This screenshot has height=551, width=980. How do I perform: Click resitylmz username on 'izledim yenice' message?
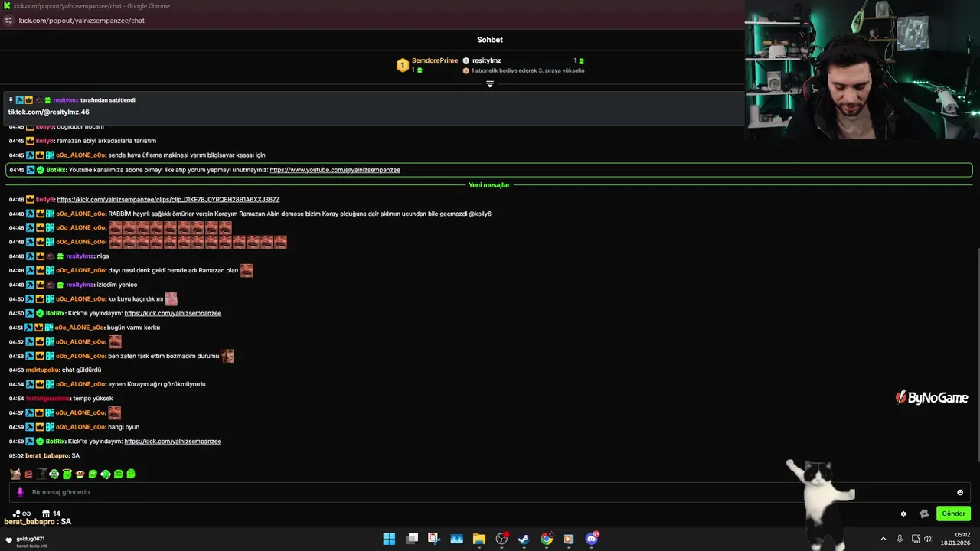pos(80,285)
